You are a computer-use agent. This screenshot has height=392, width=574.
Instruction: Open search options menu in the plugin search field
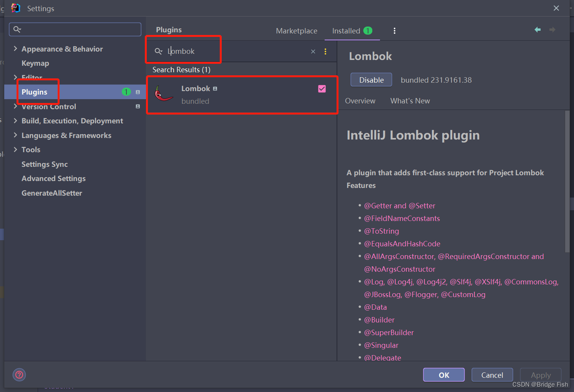click(325, 51)
